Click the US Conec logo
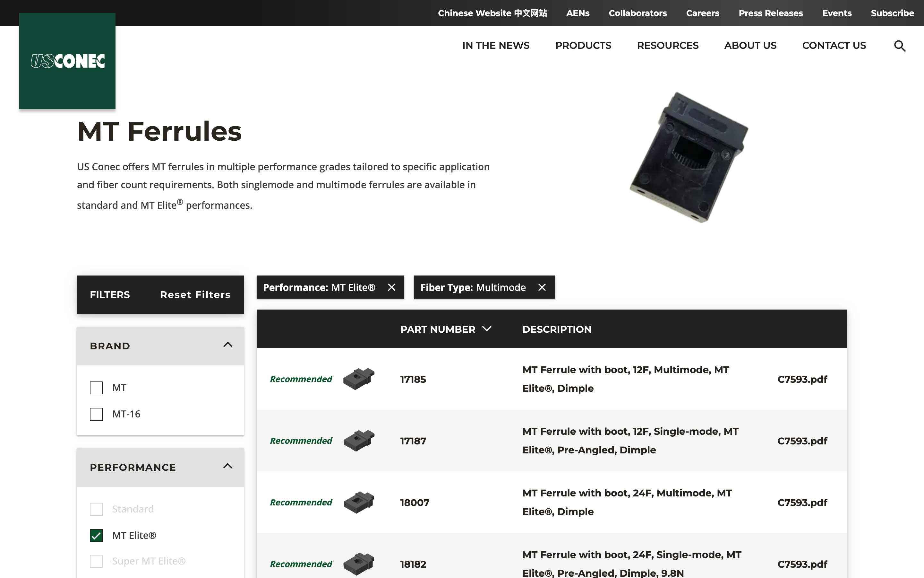Screen dimensions: 924x578 [x=67, y=61]
